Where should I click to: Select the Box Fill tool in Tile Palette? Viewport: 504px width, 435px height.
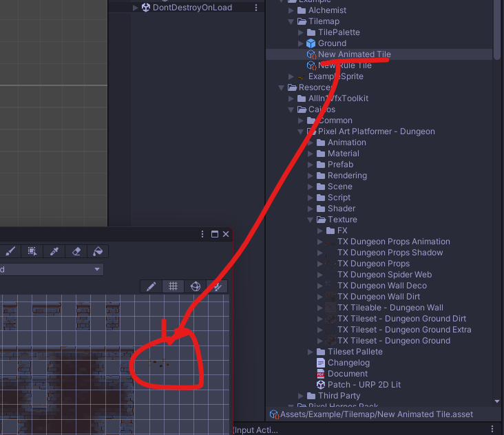(32, 251)
